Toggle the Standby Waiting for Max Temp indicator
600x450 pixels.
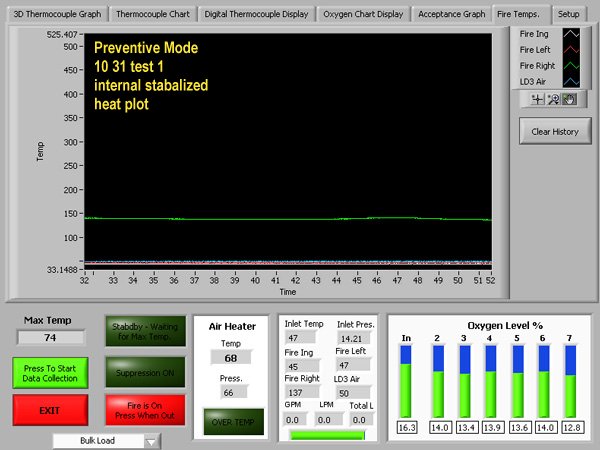pos(145,331)
